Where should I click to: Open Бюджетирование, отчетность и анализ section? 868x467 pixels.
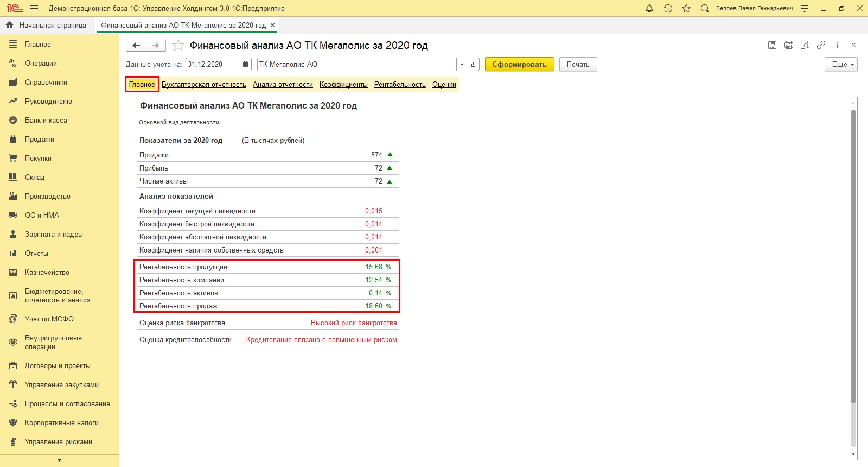[60, 296]
